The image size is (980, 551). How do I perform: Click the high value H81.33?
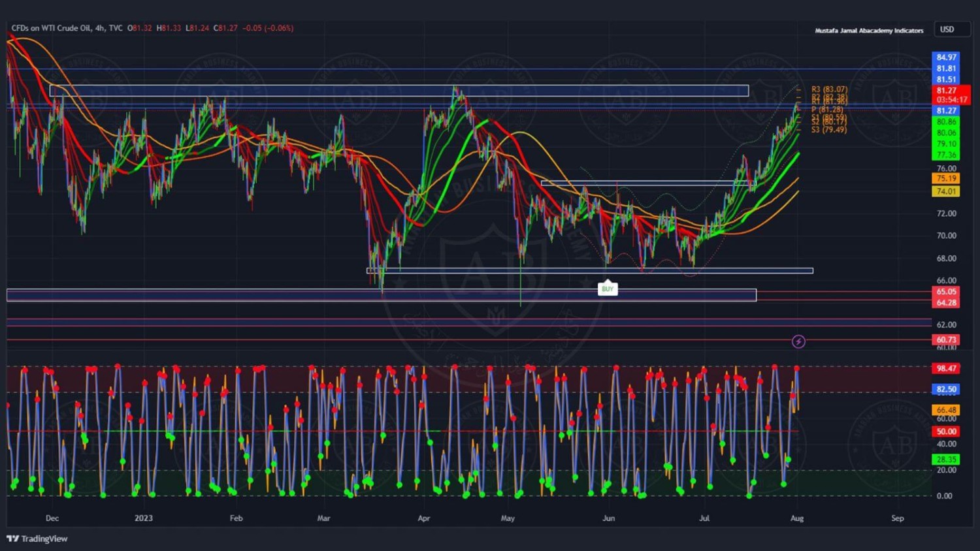pyautogui.click(x=169, y=28)
